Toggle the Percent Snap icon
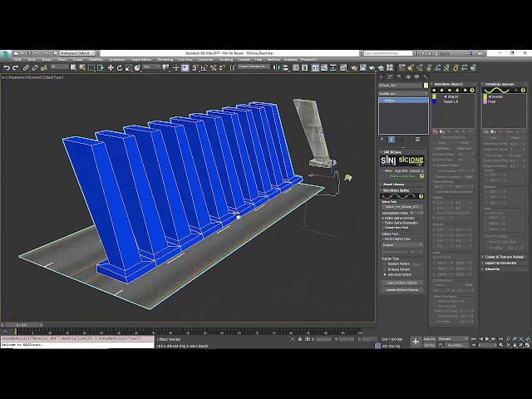Viewport: 532px width, 399px height. 213,68
